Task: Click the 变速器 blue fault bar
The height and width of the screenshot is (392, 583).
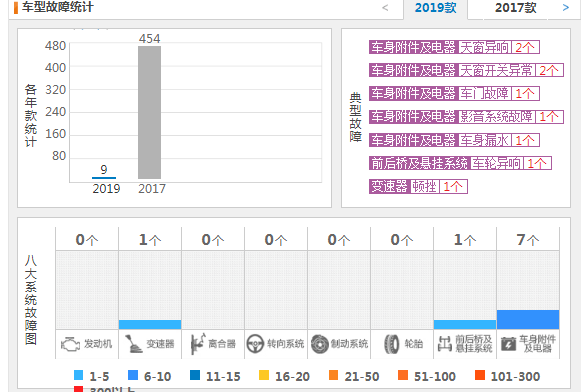Action: [x=150, y=324]
